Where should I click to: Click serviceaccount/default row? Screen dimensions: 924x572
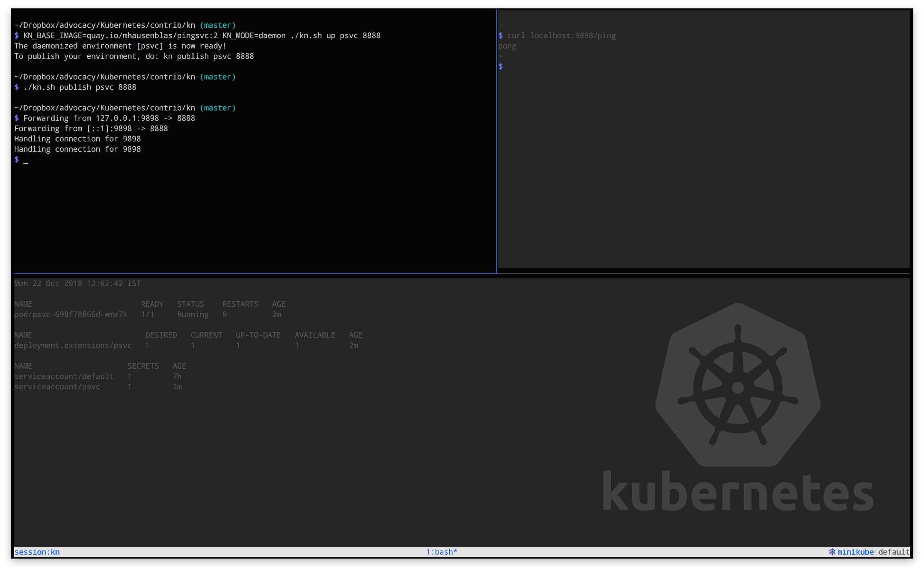pyautogui.click(x=64, y=376)
